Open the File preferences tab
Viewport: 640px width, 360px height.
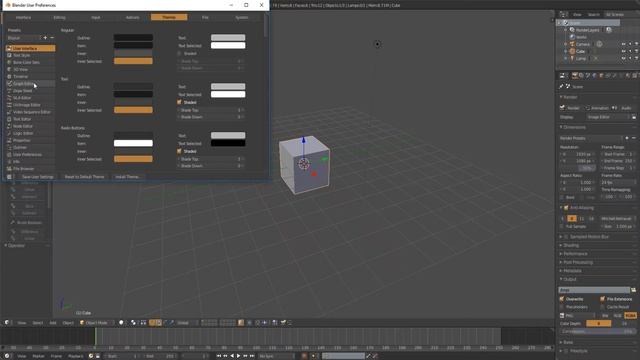pyautogui.click(x=205, y=17)
